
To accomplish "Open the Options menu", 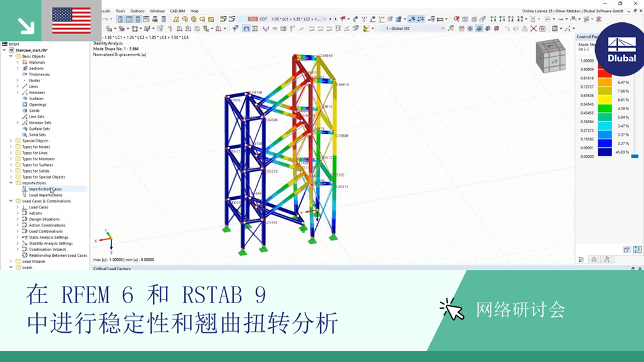I will (x=137, y=11).
